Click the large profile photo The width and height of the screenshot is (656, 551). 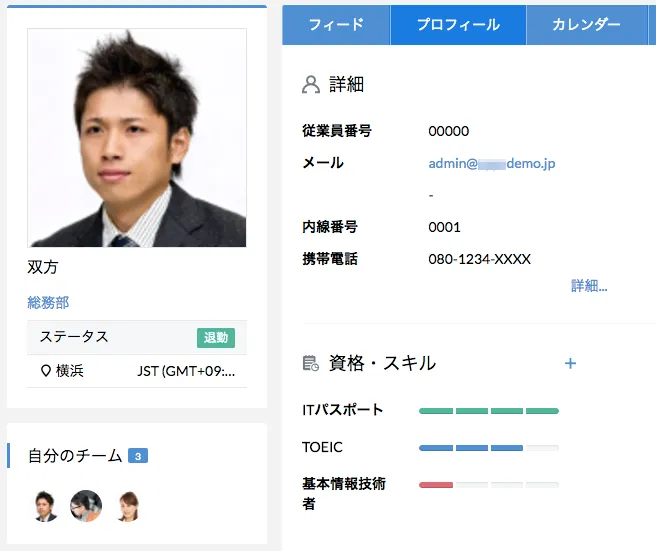[137, 138]
